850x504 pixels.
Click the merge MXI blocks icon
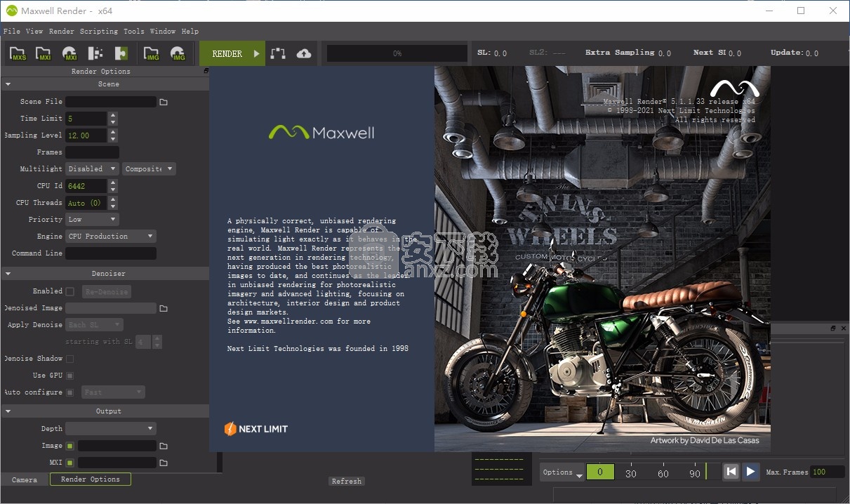[95, 53]
